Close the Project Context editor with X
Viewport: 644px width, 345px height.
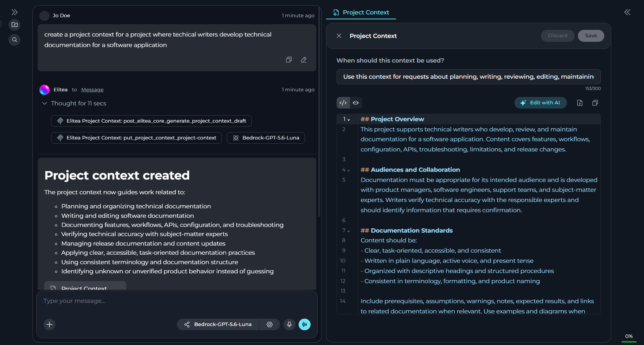pos(339,36)
